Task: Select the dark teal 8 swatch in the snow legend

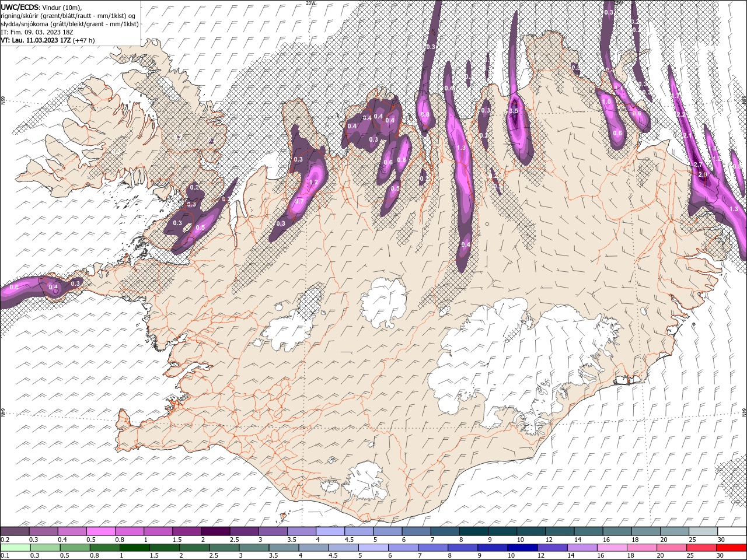Action: (474, 531)
